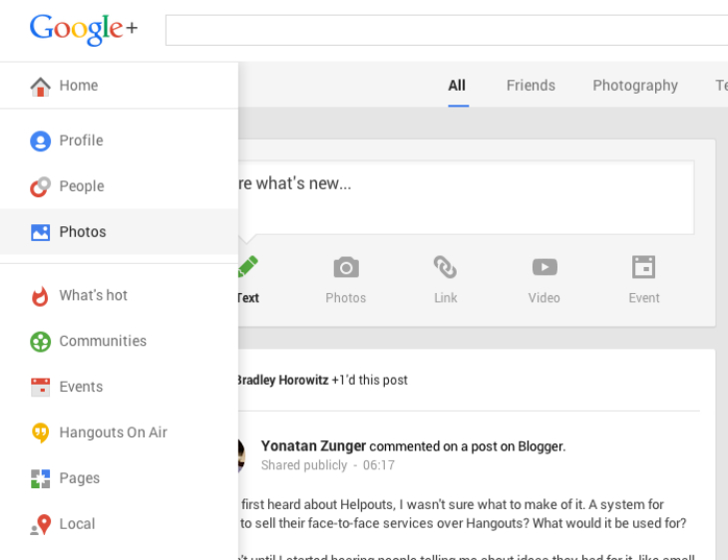The width and height of the screenshot is (728, 560).
Task: Click the Photos picture icon in sidebar
Action: click(41, 232)
